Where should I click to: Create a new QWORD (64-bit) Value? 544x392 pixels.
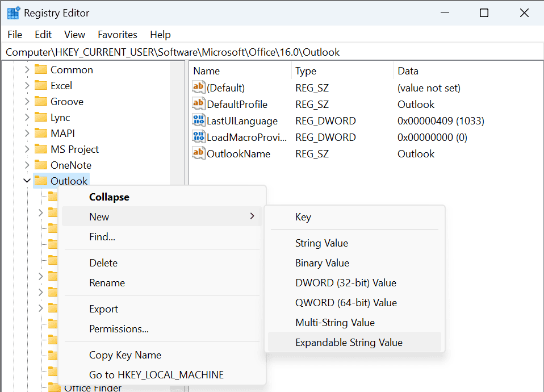354,303
